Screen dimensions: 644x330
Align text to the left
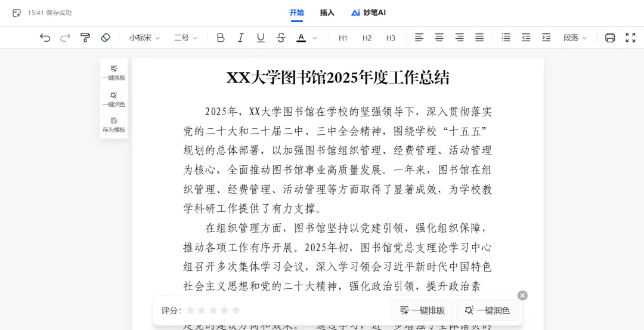(x=419, y=38)
